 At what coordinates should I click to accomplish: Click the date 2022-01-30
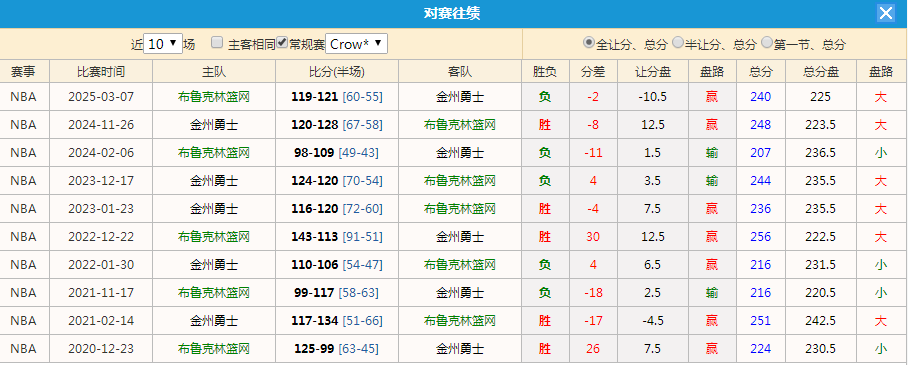pyautogui.click(x=101, y=265)
